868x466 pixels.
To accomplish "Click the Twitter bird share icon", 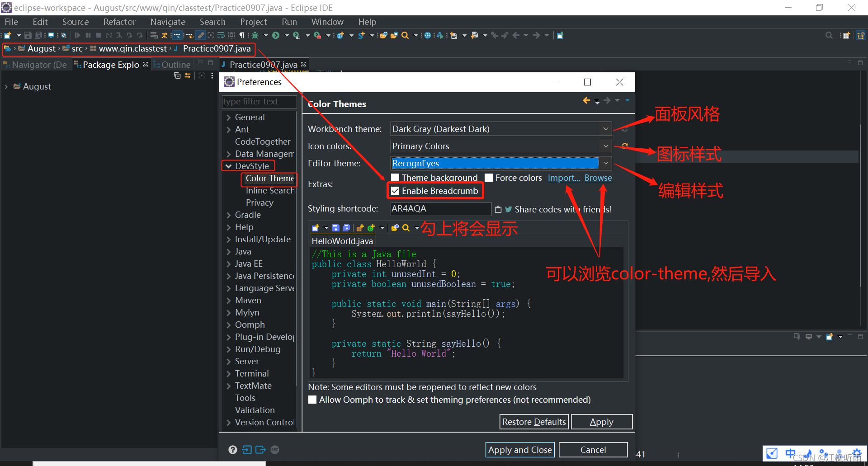I will 509,209.
